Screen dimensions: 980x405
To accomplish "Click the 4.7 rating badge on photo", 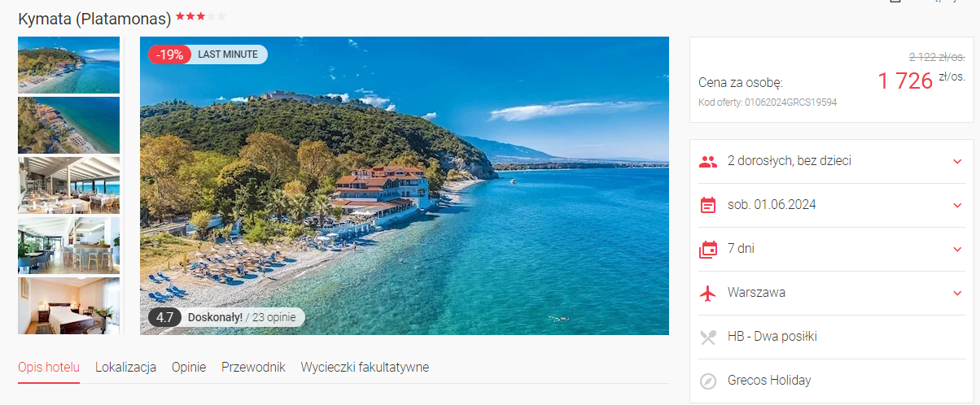I will pyautogui.click(x=164, y=317).
